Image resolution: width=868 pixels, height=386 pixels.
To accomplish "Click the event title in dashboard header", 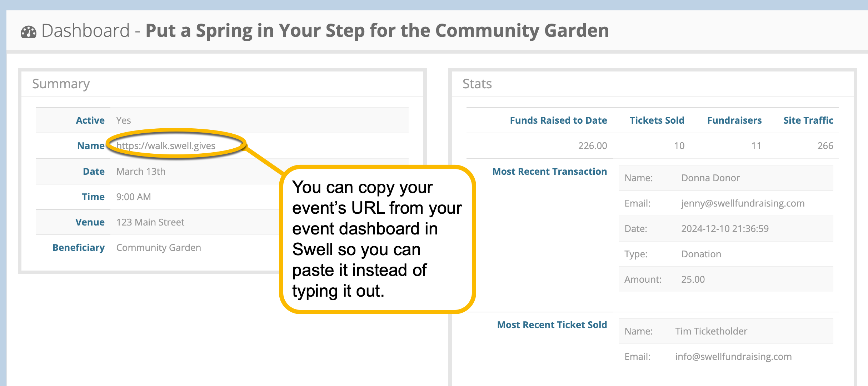I will click(377, 31).
